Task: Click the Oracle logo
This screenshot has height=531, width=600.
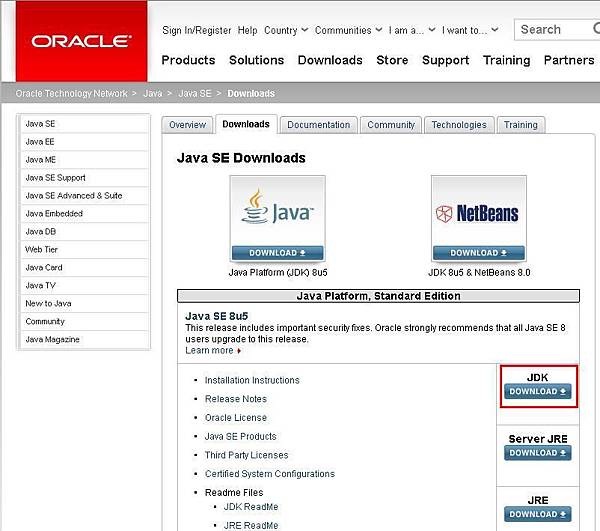Action: pyautogui.click(x=81, y=41)
